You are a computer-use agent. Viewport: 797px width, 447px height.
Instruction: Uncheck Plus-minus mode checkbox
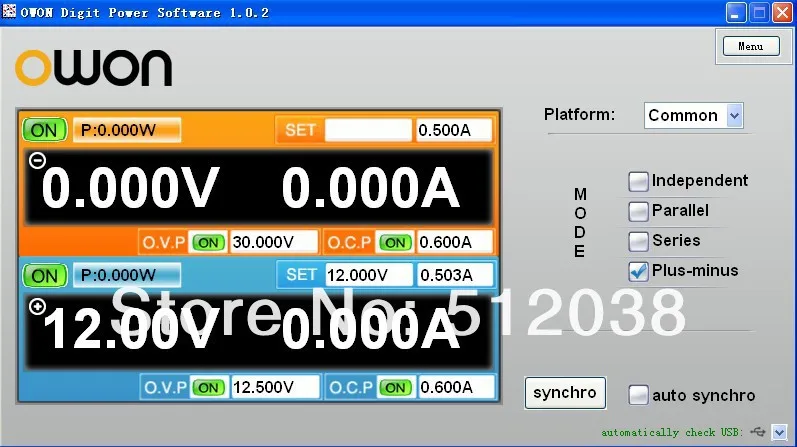click(x=638, y=271)
